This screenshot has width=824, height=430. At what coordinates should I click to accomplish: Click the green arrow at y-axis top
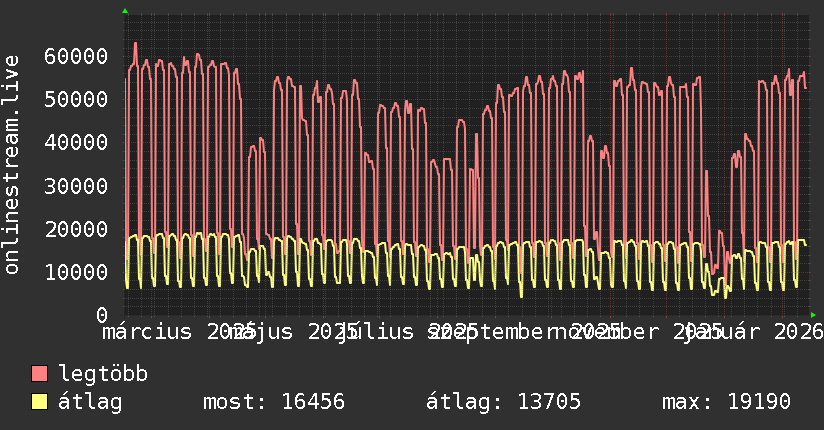[125, 11]
